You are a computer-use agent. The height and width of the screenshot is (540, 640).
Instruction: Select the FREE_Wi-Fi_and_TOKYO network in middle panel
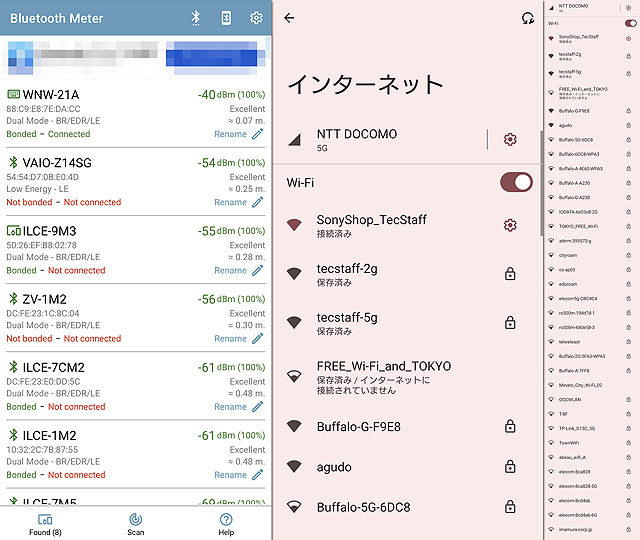[384, 366]
